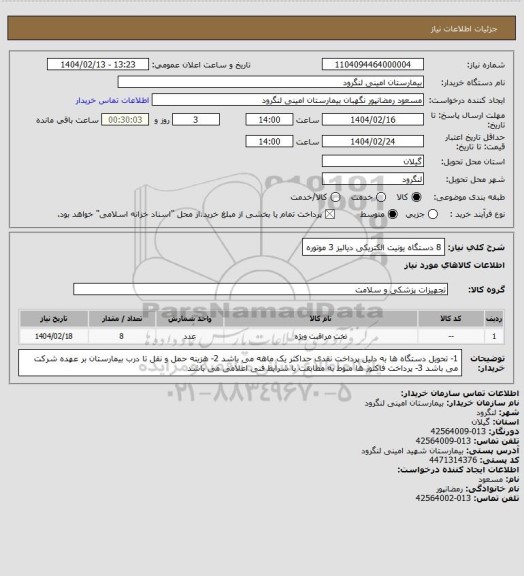Click the واحد شمارش column header
The height and width of the screenshot is (576, 524).
click(x=190, y=318)
